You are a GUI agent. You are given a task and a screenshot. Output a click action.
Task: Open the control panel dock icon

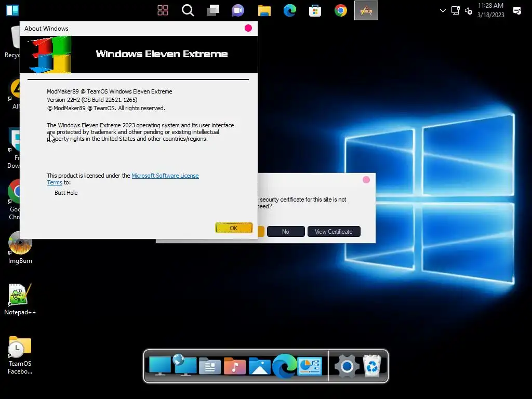pos(310,366)
